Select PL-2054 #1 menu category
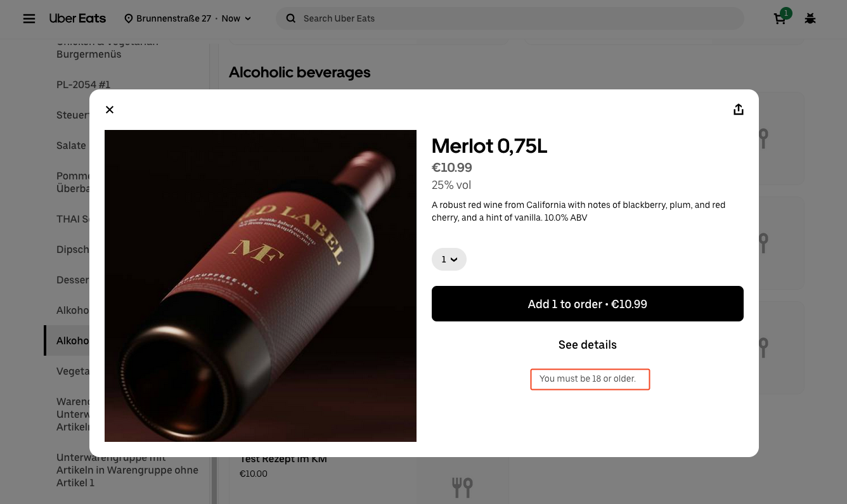Image resolution: width=847 pixels, height=504 pixels. pos(84,84)
